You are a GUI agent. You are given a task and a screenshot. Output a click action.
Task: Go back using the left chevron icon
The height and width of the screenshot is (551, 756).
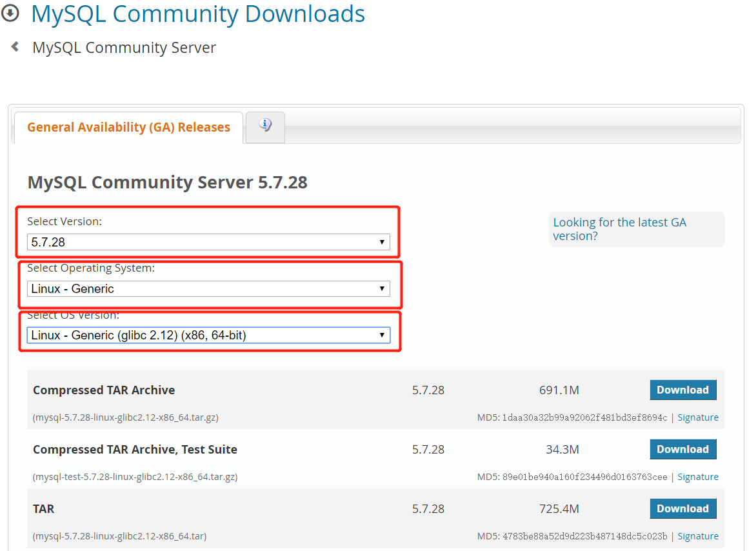[15, 46]
